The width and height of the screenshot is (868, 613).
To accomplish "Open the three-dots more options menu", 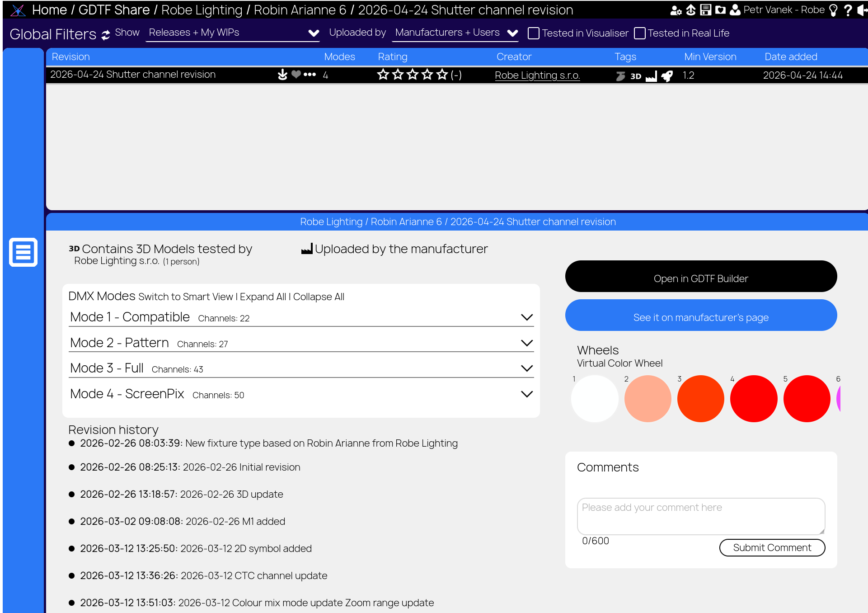I will pyautogui.click(x=310, y=75).
